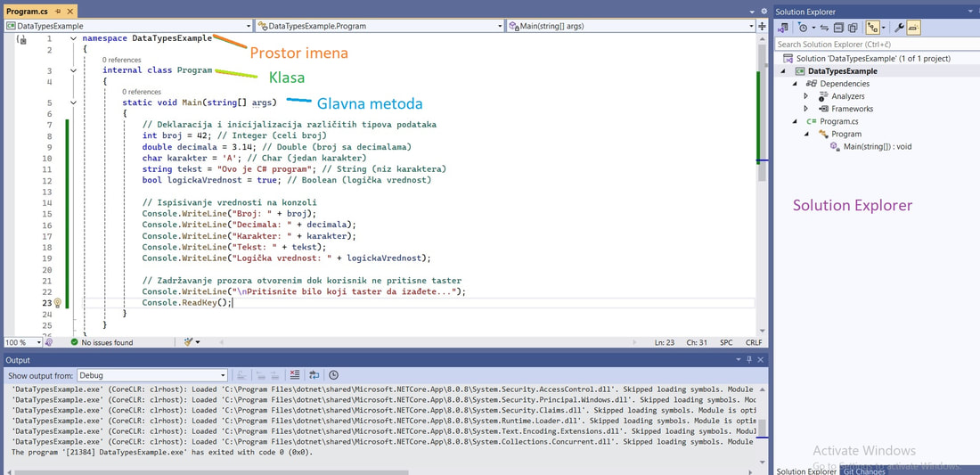Click the Switch Views icon in Solution Explorer
This screenshot has width=980, height=475.
click(x=782, y=28)
